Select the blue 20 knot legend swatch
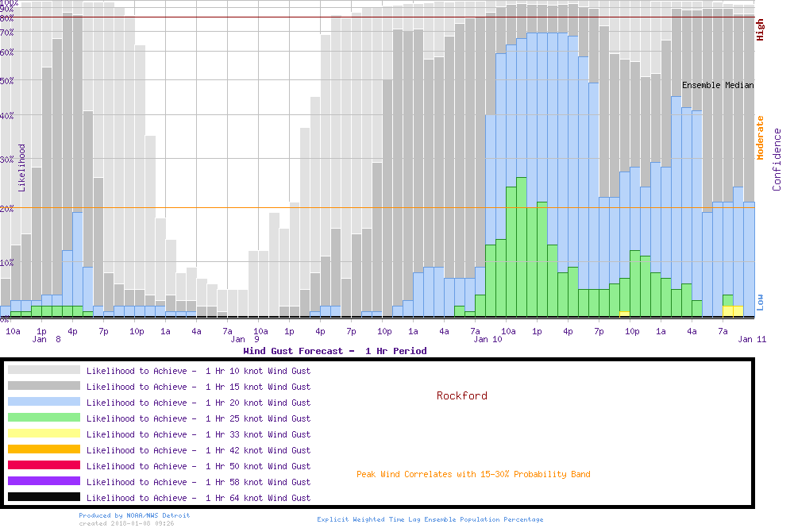The image size is (794, 532). [44, 402]
